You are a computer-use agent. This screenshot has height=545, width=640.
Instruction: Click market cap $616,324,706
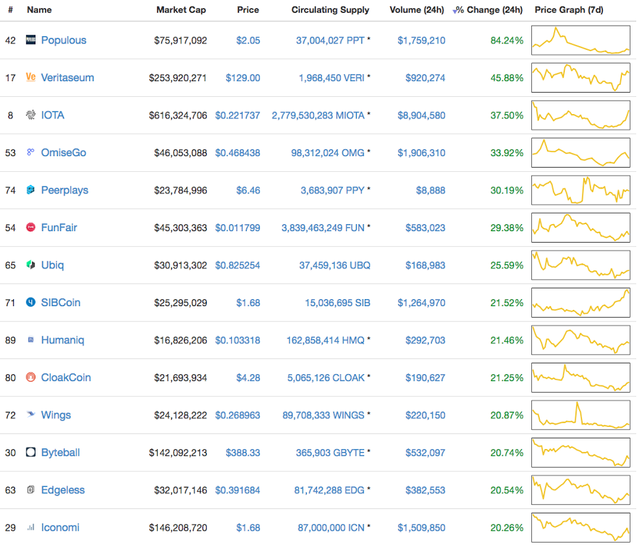[x=178, y=116]
